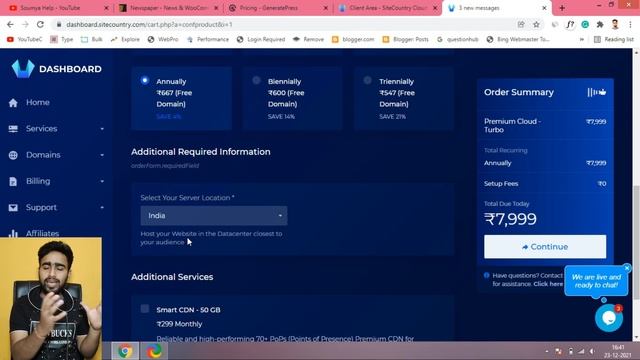Click the SiteCountry dashboard logo
Viewport: 640px width, 360px height.
tap(57, 69)
